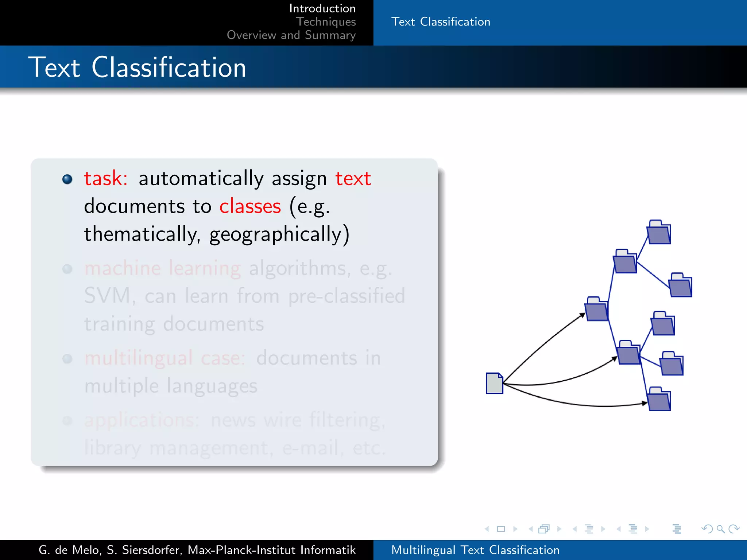Click the appendix lines icon in navigation bar
The image size is (747, 560).
[677, 529]
